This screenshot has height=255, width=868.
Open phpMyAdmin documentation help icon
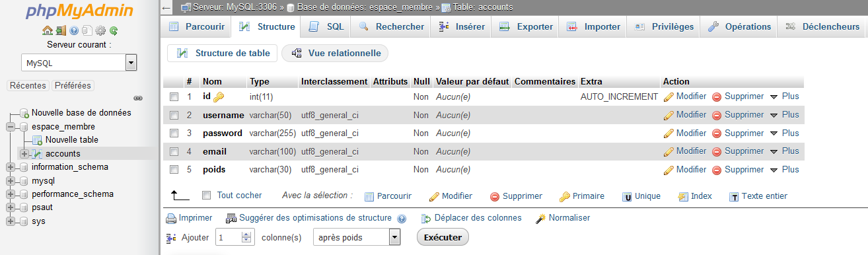coord(74,30)
